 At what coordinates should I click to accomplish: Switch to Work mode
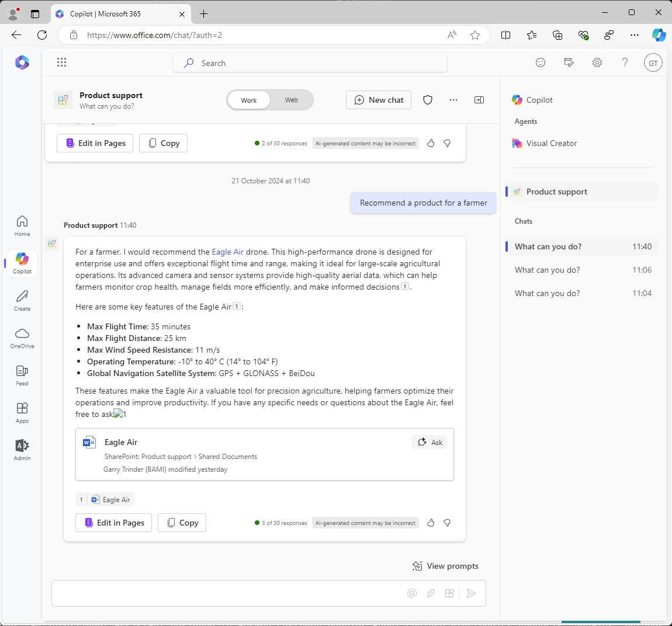pos(248,100)
